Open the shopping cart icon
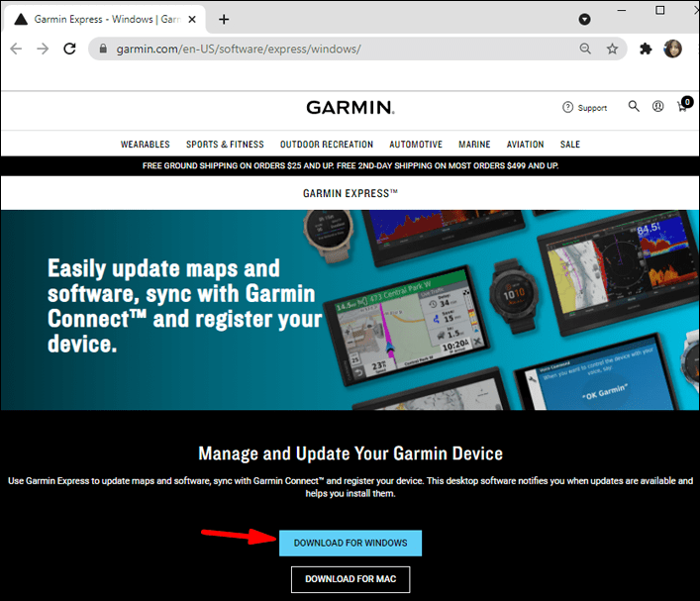Image resolution: width=700 pixels, height=601 pixels. [684, 105]
